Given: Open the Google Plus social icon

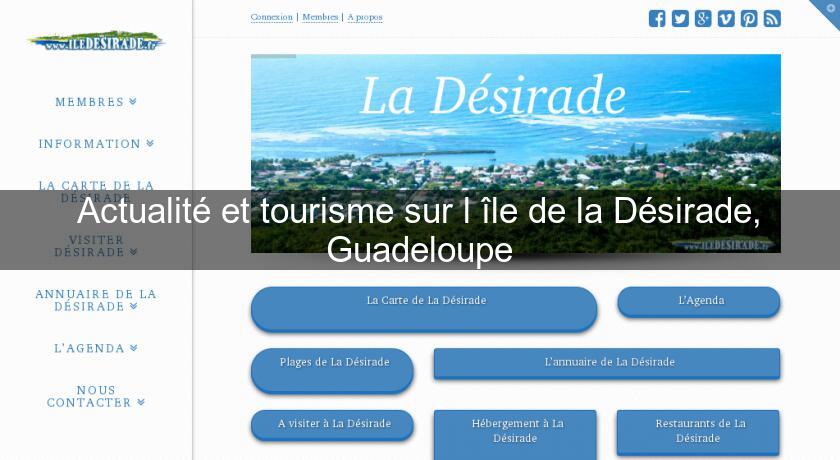Looking at the screenshot, I should pos(703,19).
